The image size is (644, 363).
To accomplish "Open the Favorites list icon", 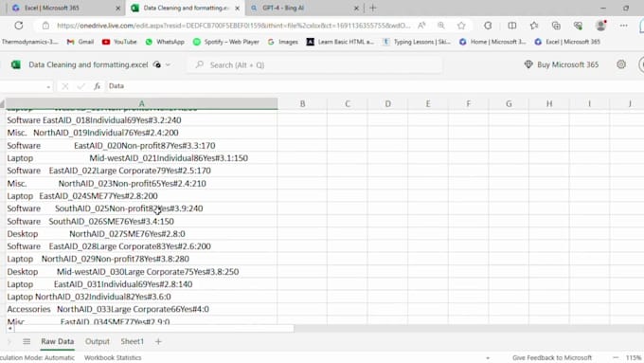I will click(534, 26).
